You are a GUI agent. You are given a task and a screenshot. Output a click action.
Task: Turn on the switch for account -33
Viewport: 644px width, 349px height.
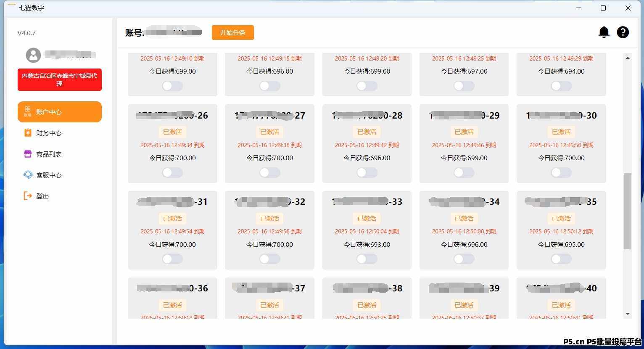[367, 259]
